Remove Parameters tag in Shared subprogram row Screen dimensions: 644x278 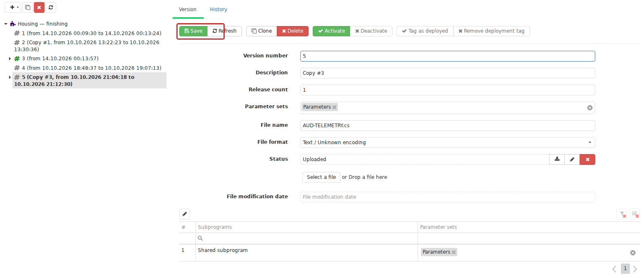(x=454, y=252)
